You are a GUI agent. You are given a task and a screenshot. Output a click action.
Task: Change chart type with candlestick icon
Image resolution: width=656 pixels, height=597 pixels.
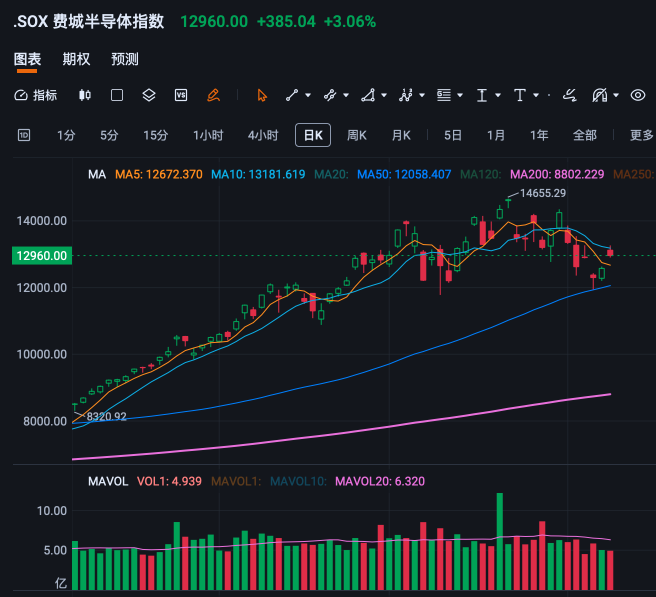pos(85,95)
